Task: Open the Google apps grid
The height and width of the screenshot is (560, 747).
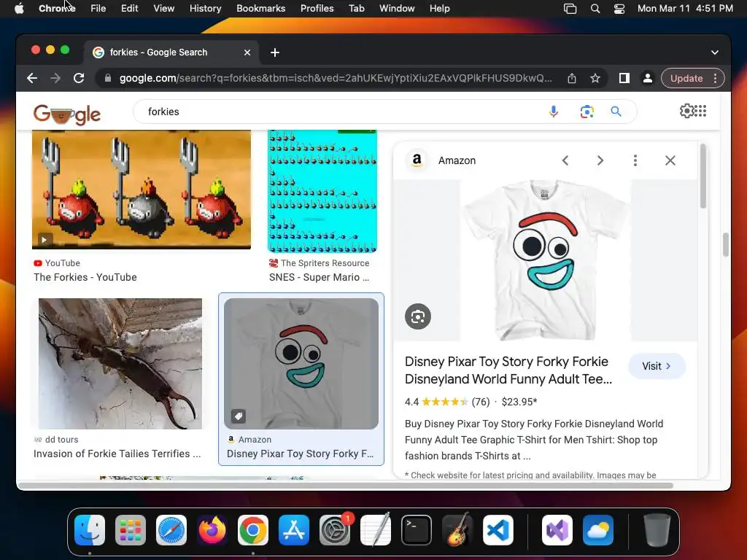Action: 700,111
